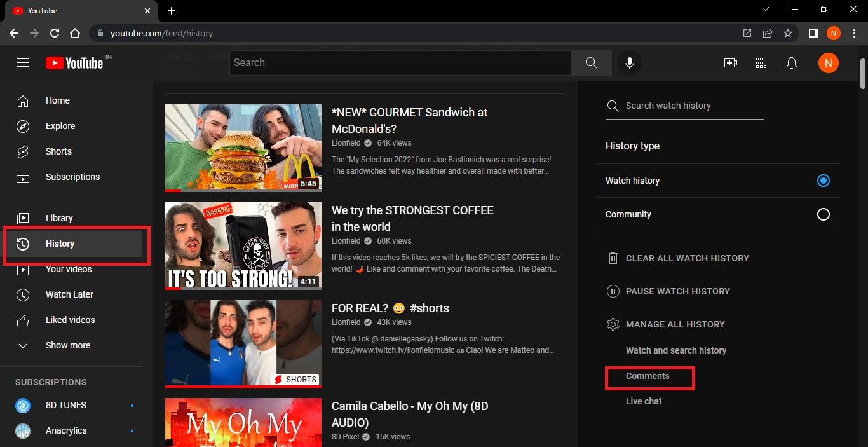
Task: Select the Watch history radio button
Action: point(824,181)
